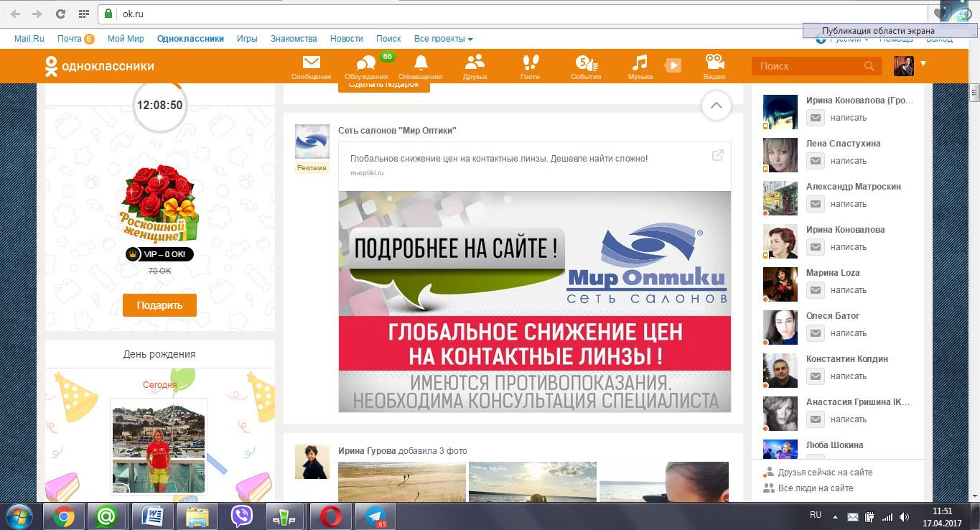Open Ирина Коновалова friend avatar with red hair

(780, 242)
